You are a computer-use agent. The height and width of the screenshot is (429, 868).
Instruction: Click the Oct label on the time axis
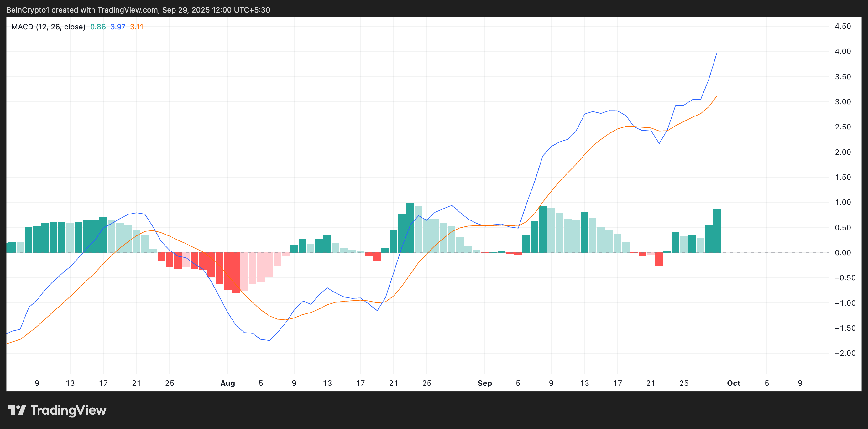pyautogui.click(x=734, y=383)
